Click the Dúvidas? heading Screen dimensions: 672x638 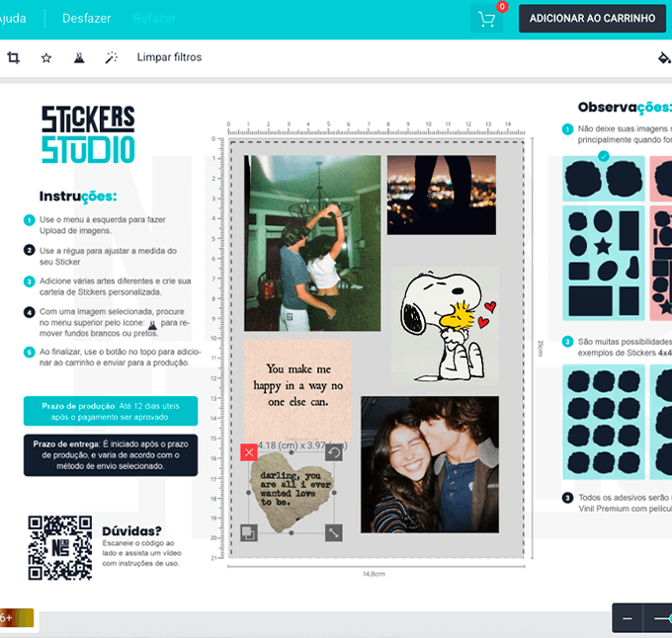[131, 531]
